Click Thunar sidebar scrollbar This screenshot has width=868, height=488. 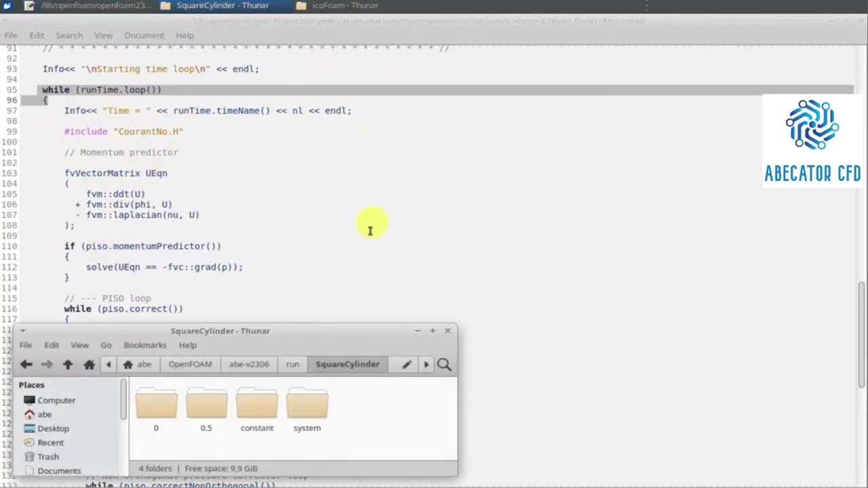(123, 400)
